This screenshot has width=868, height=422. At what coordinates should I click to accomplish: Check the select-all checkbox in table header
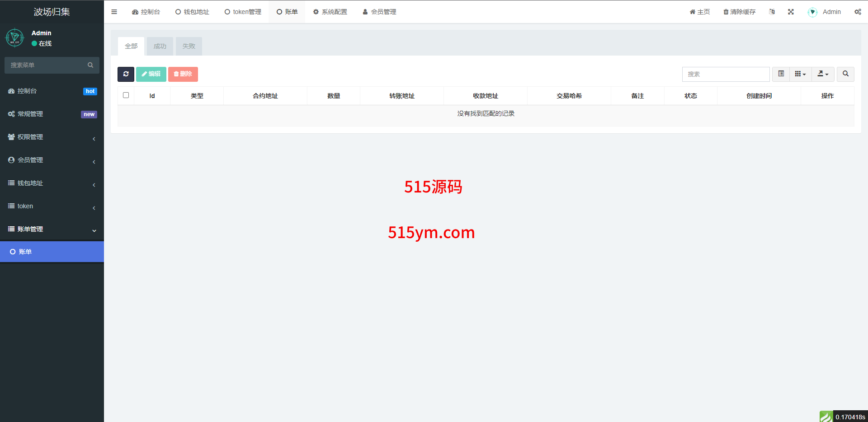tap(126, 95)
